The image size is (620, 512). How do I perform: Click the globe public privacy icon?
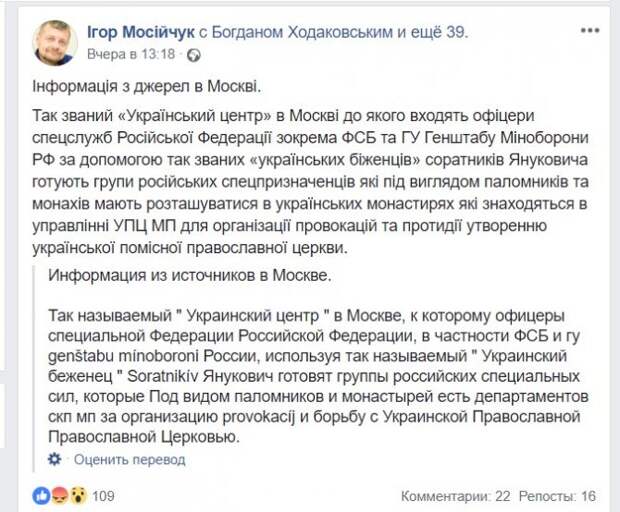coord(194,55)
